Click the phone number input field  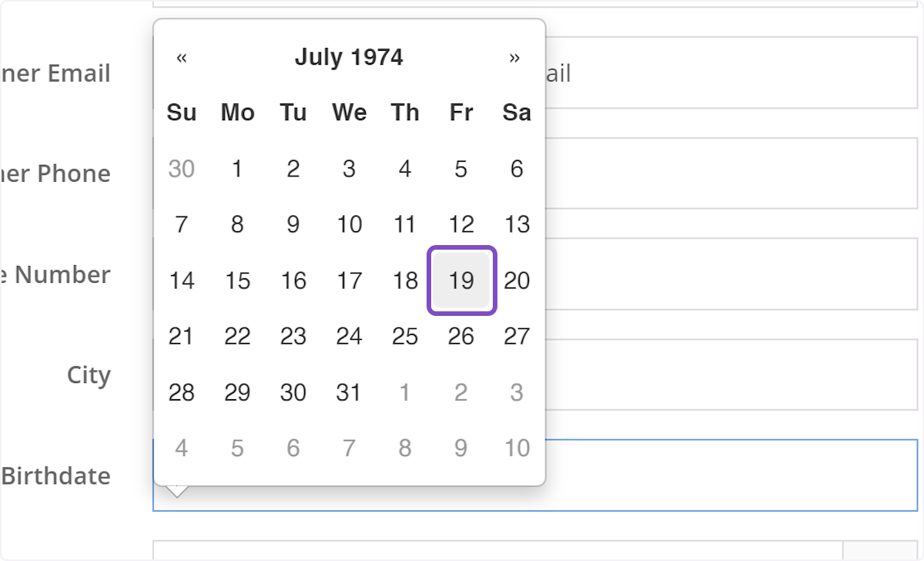coord(731,173)
